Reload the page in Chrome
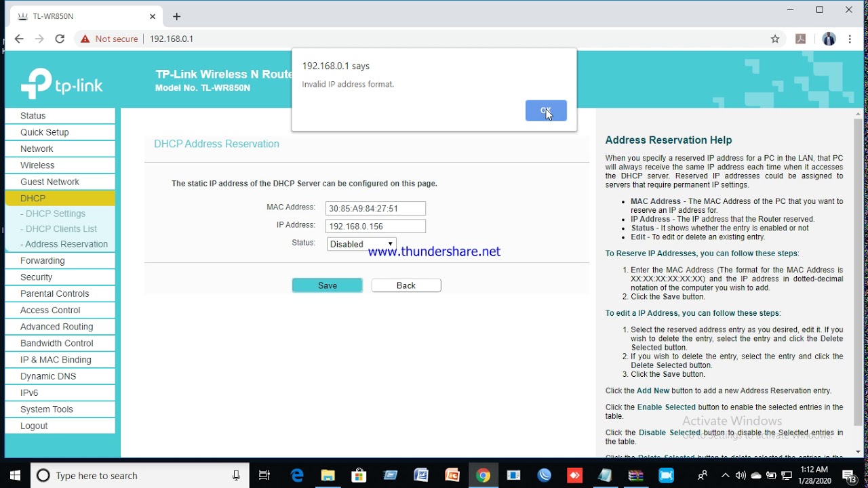Viewport: 868px width, 488px height. click(60, 39)
